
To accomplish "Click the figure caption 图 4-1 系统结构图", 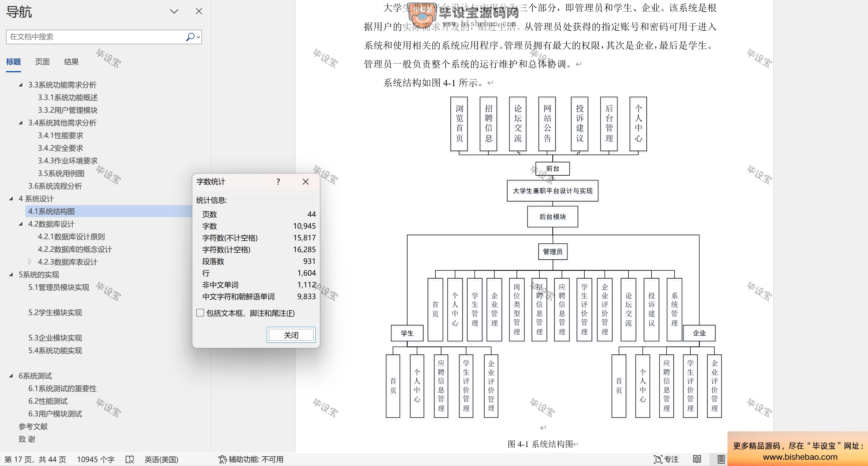I will click(x=540, y=444).
